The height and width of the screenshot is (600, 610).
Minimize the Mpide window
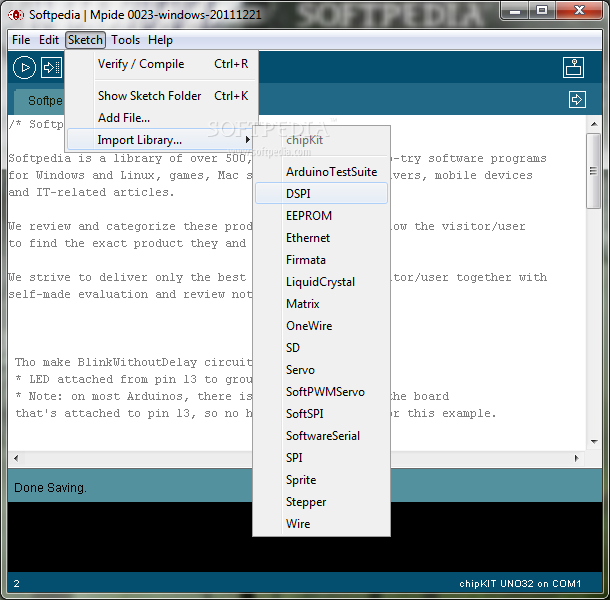pyautogui.click(x=515, y=11)
